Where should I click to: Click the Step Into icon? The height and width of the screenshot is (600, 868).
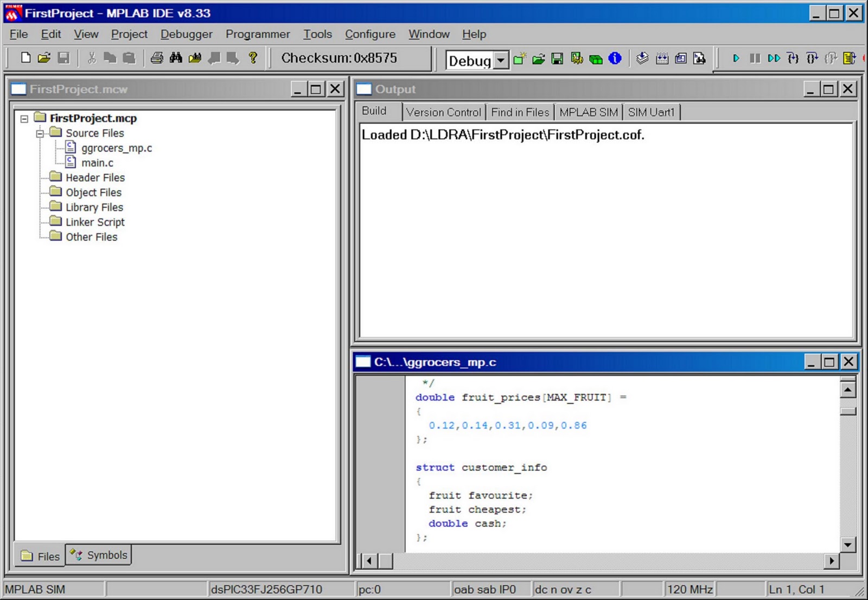pos(794,59)
